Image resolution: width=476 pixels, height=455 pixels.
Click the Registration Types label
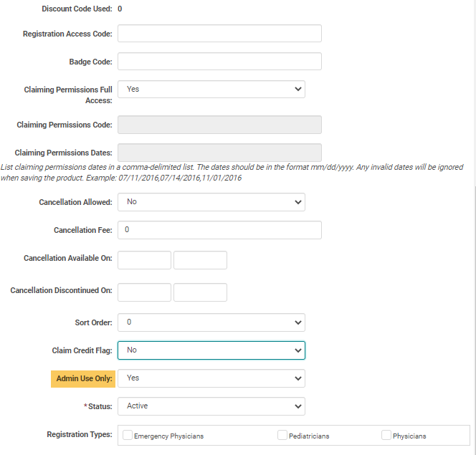(79, 434)
